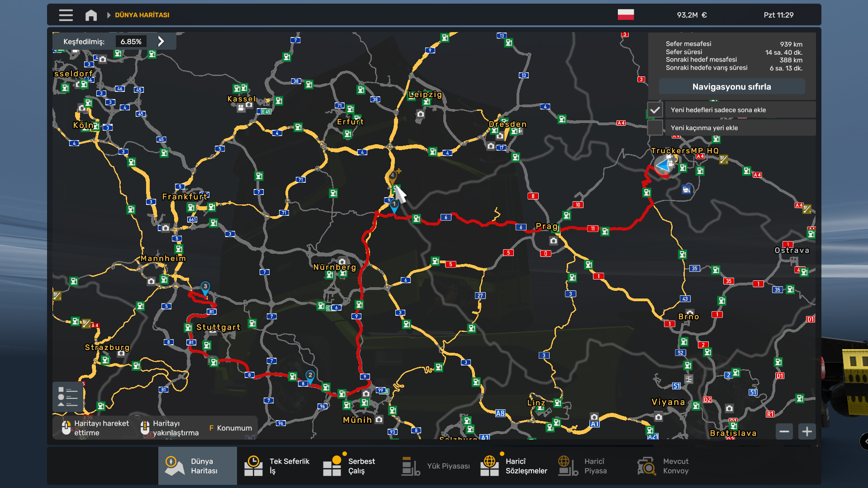The width and height of the screenshot is (868, 488).
Task: Uncheck 'Yeni hedefleri sadece sona ekle'
Action: (655, 110)
